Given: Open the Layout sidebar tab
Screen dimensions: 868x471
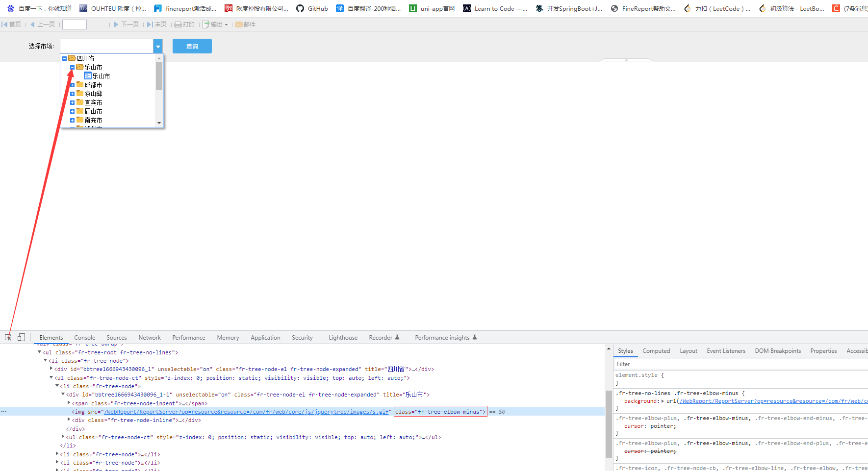Looking at the screenshot, I should click(x=689, y=351).
